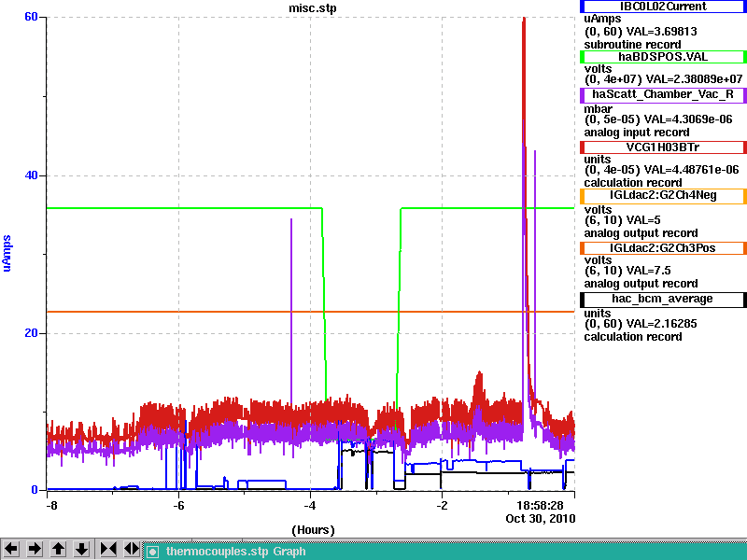Shift graph down with down arrow

coord(81,549)
